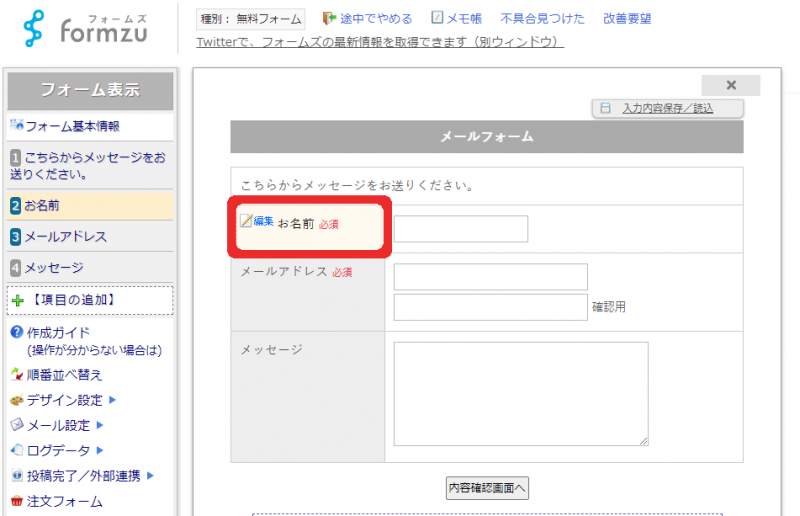Image resolution: width=800 pixels, height=516 pixels.
Task: Expand the ログデータ submenu arrow
Action: pyautogui.click(x=99, y=451)
